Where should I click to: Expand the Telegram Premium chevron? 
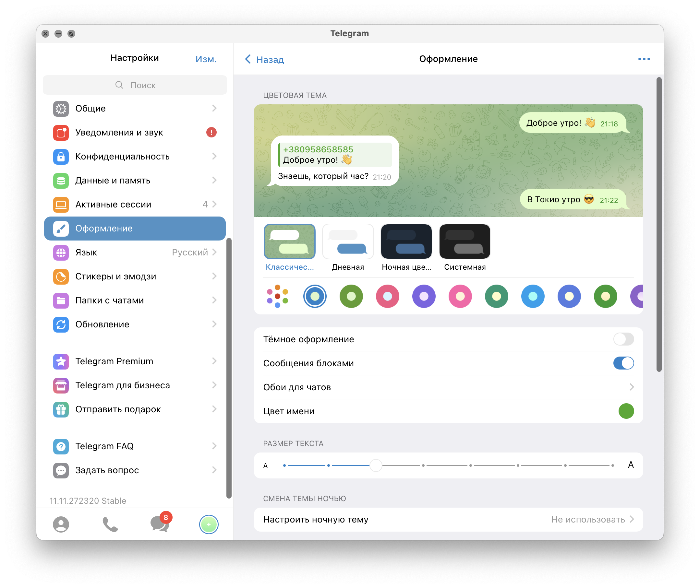point(214,361)
